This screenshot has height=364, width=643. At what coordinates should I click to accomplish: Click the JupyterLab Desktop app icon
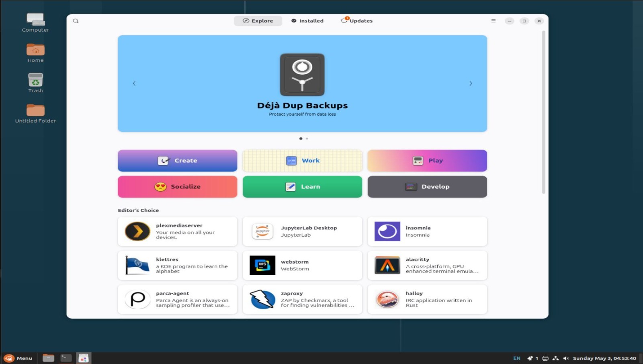point(262,231)
